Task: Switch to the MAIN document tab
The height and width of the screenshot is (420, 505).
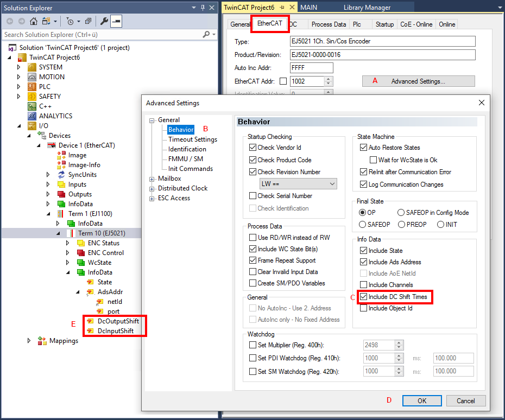Action: [308, 8]
